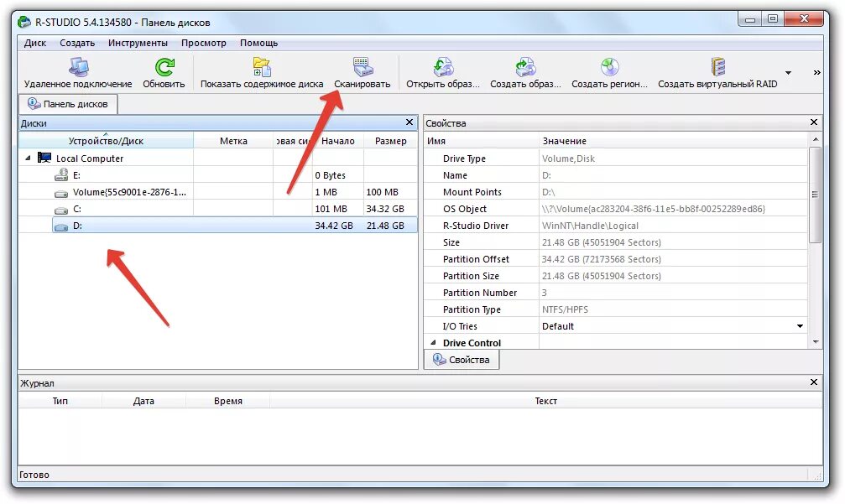Open the Диск menu

[35, 43]
